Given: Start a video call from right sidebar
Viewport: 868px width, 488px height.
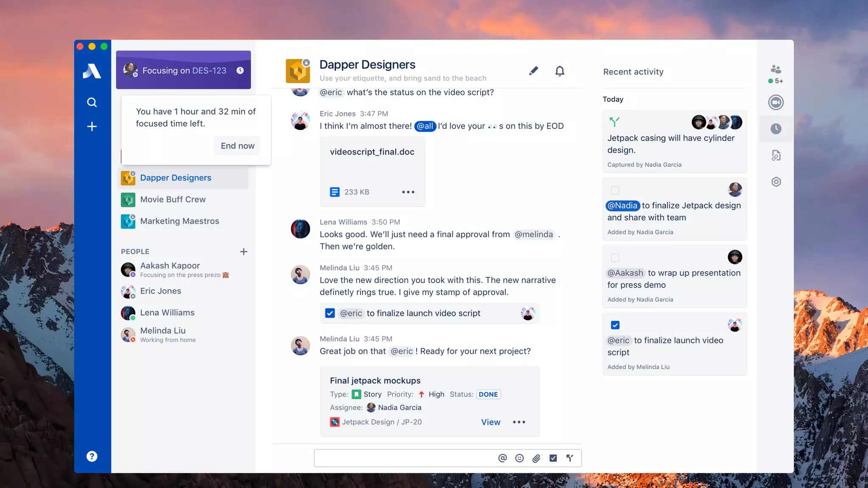Looking at the screenshot, I should tap(776, 103).
